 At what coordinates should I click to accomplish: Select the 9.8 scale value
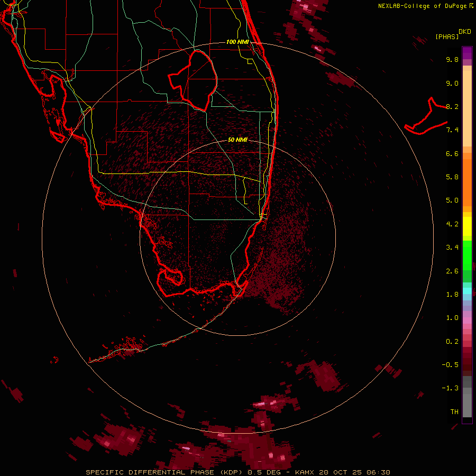click(452, 59)
